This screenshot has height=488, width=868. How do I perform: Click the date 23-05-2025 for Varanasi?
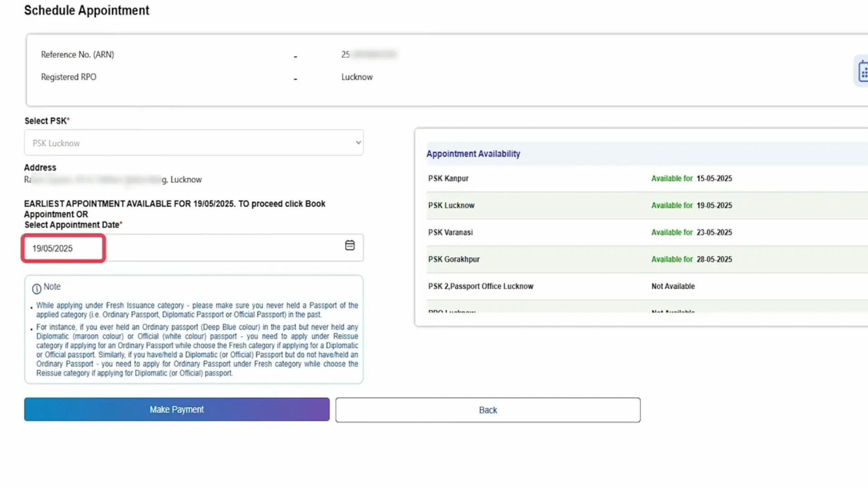(714, 233)
